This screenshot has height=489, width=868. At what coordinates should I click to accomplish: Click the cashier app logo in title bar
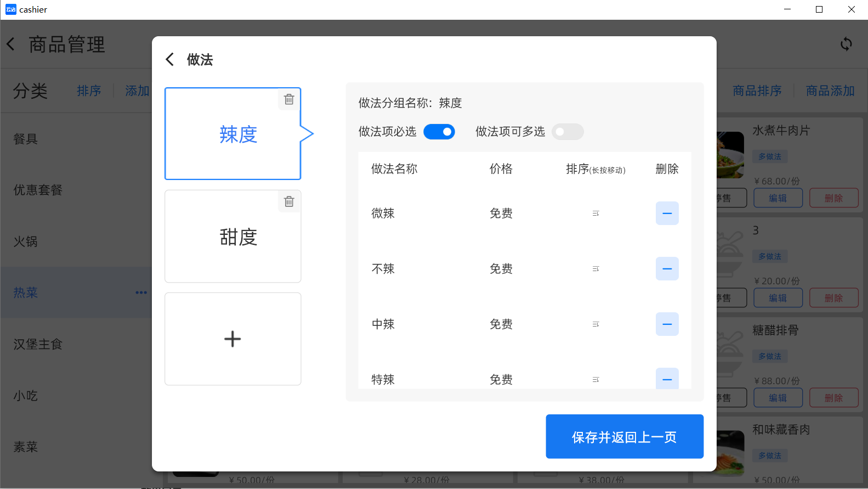coord(11,9)
